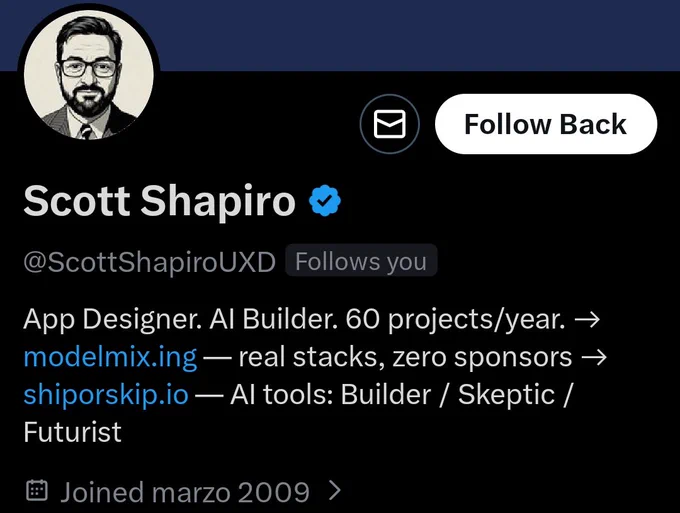The width and height of the screenshot is (680, 513).
Task: Expand join date details with chevron
Action: 335,490
